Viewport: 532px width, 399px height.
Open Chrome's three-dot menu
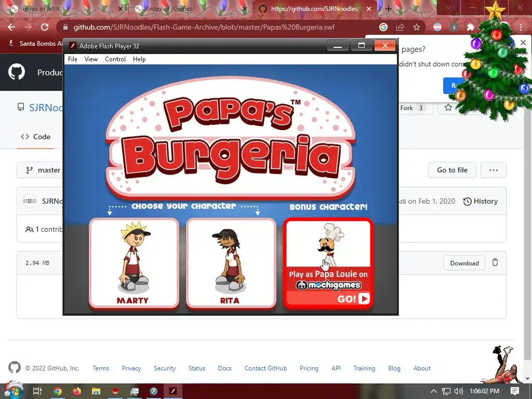coord(521,27)
